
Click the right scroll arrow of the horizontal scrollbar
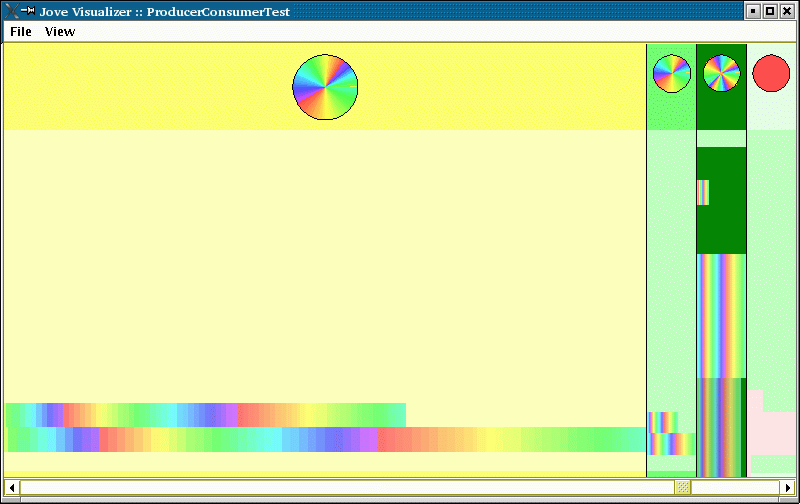click(x=787, y=487)
